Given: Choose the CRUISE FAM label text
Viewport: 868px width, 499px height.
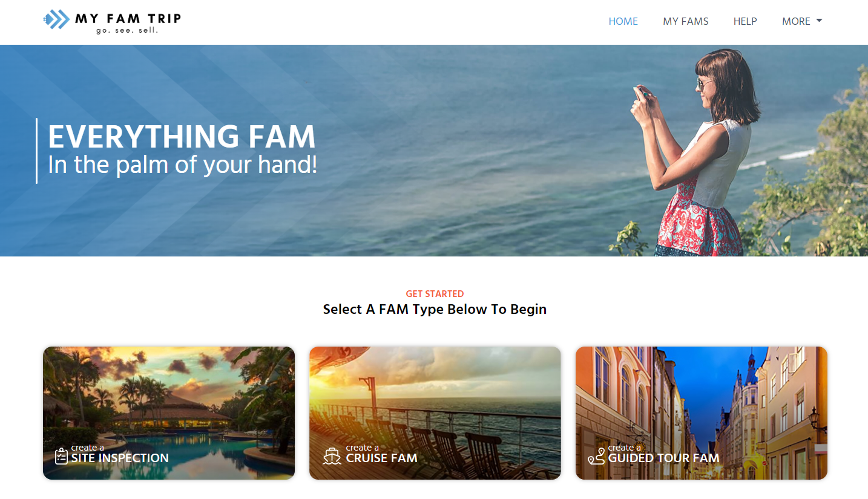Looking at the screenshot, I should click(381, 458).
